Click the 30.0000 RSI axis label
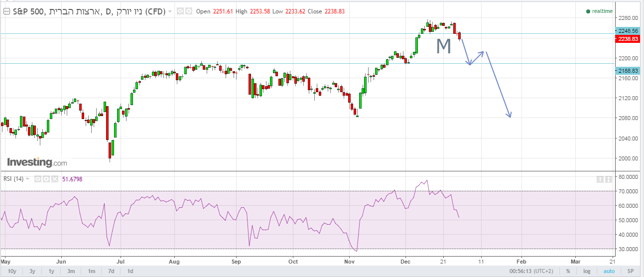This screenshot has height=277, width=644. (x=628, y=249)
